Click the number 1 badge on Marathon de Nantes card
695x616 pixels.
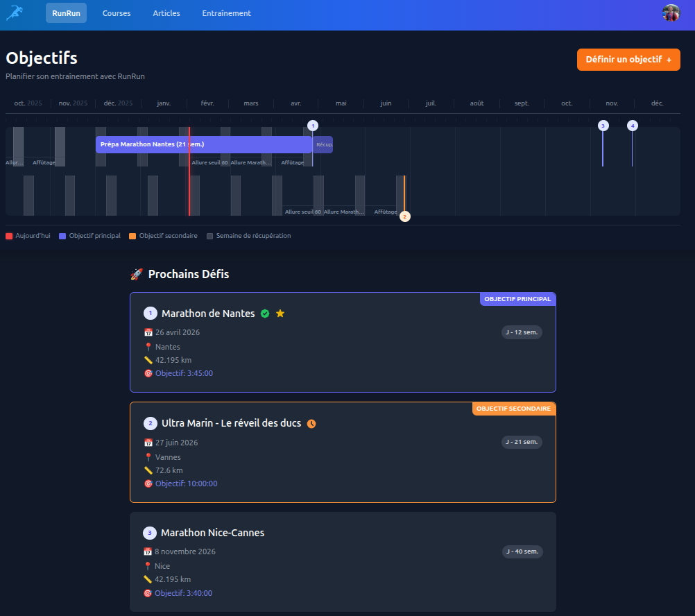point(151,314)
